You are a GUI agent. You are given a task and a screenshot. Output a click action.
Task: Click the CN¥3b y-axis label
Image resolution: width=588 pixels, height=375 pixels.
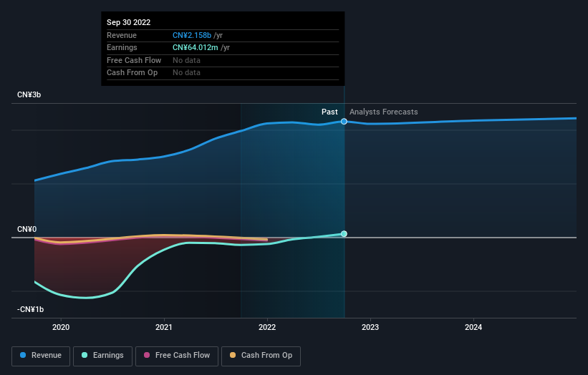29,94
